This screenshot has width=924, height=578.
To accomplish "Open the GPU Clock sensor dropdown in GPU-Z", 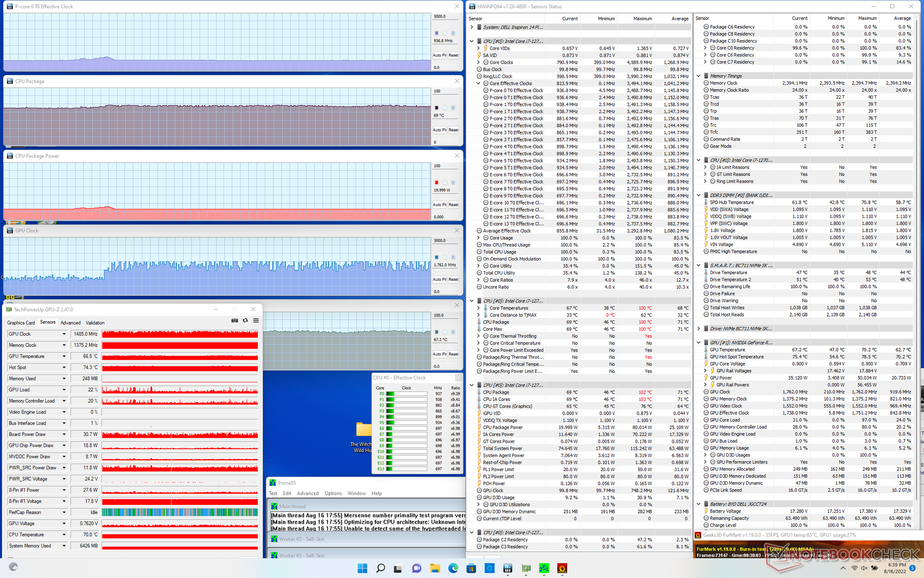I will point(64,334).
